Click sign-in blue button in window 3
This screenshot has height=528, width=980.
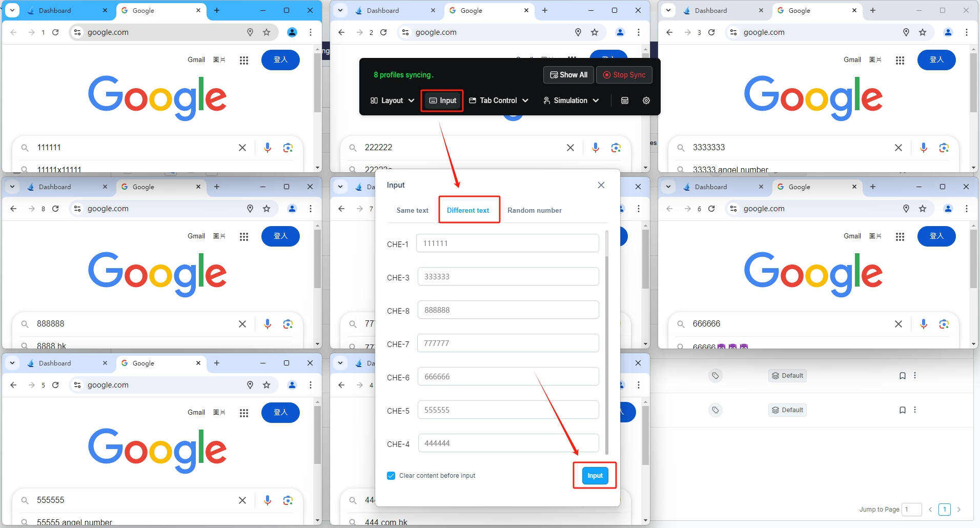(x=936, y=60)
